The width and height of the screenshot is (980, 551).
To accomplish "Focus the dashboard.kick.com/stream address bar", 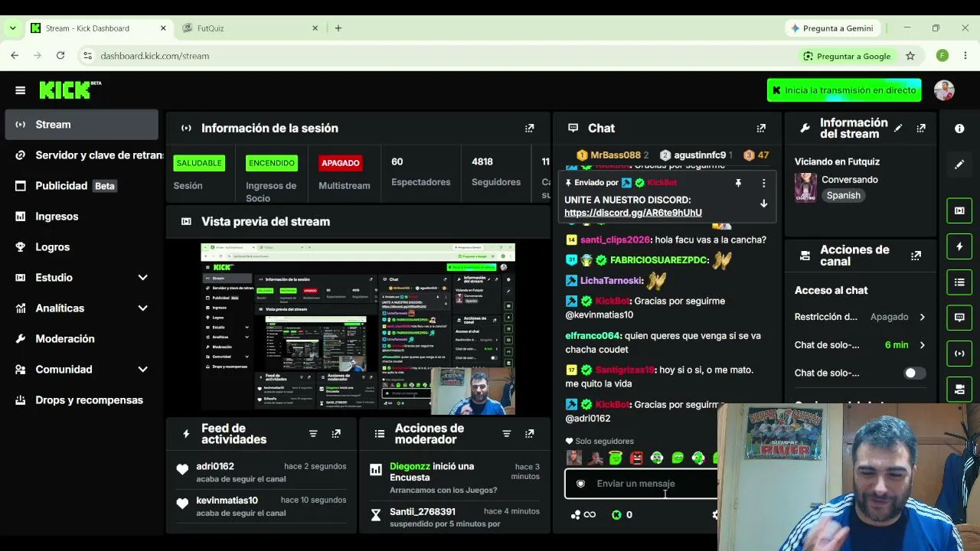I will [155, 56].
